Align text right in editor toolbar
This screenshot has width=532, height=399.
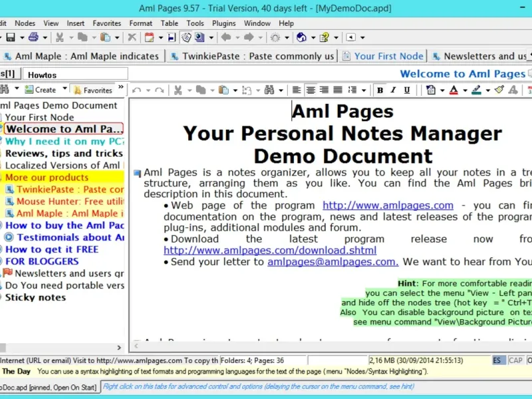coord(324,90)
